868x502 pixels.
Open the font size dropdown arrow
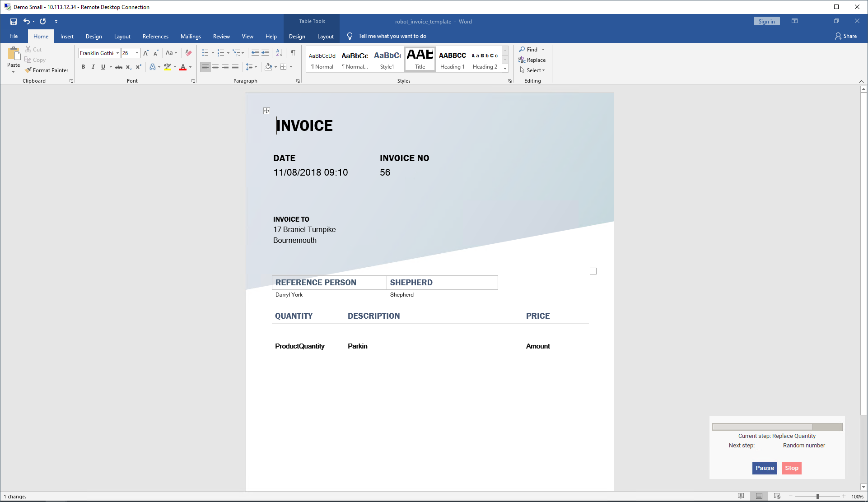137,53
